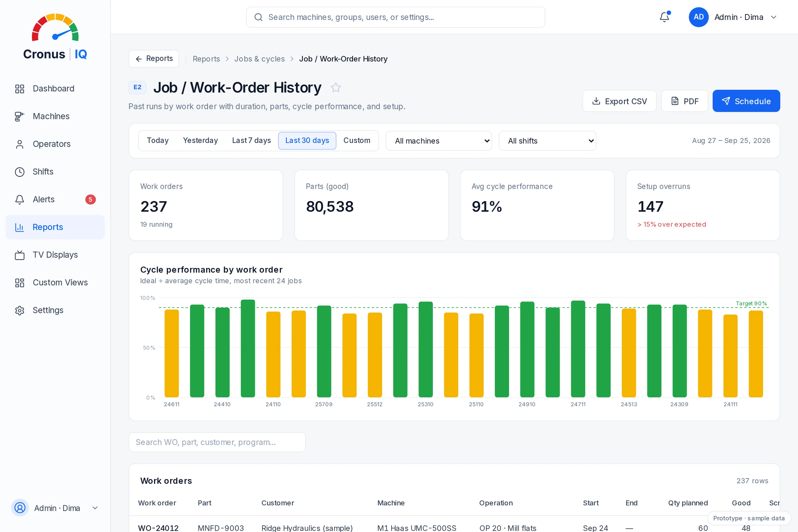Switch to the Yesterday range
The width and height of the screenshot is (798, 532).
(200, 140)
